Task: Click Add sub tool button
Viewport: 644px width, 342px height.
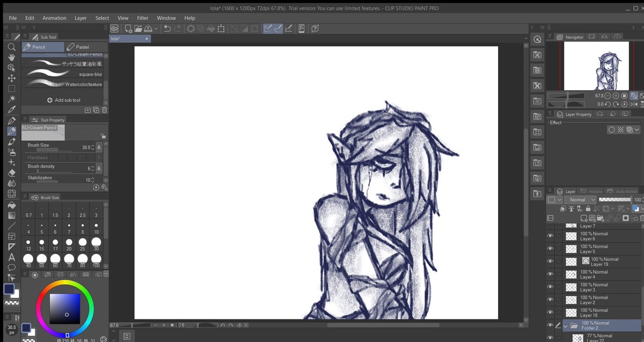Action: point(63,100)
